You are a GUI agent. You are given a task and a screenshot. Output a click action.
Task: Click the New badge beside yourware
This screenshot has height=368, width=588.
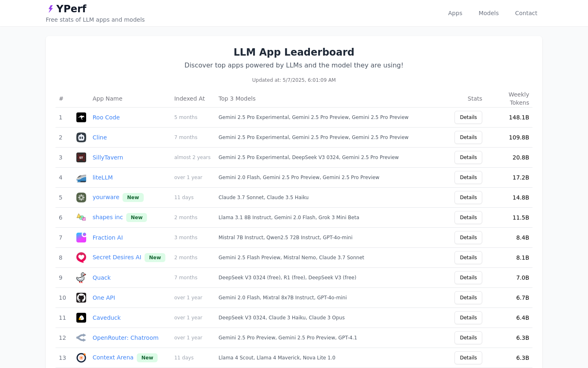pyautogui.click(x=133, y=197)
